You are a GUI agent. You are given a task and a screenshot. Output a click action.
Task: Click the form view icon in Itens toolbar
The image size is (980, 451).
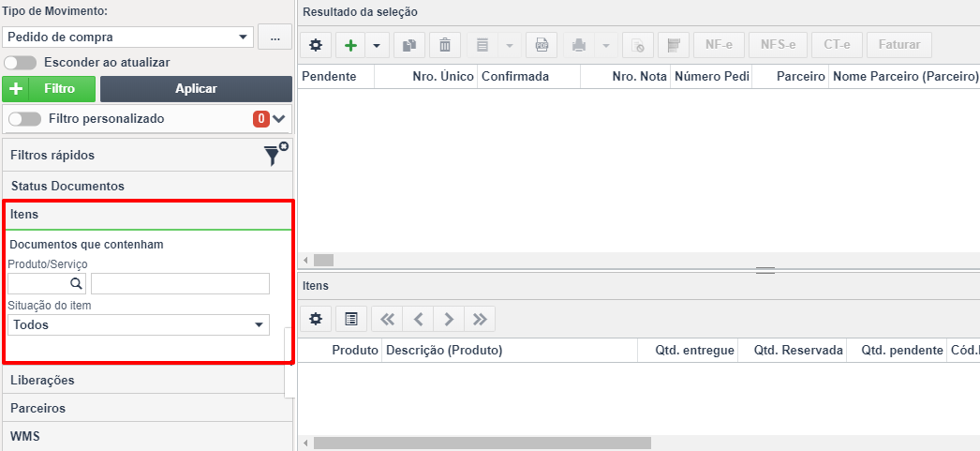351,319
